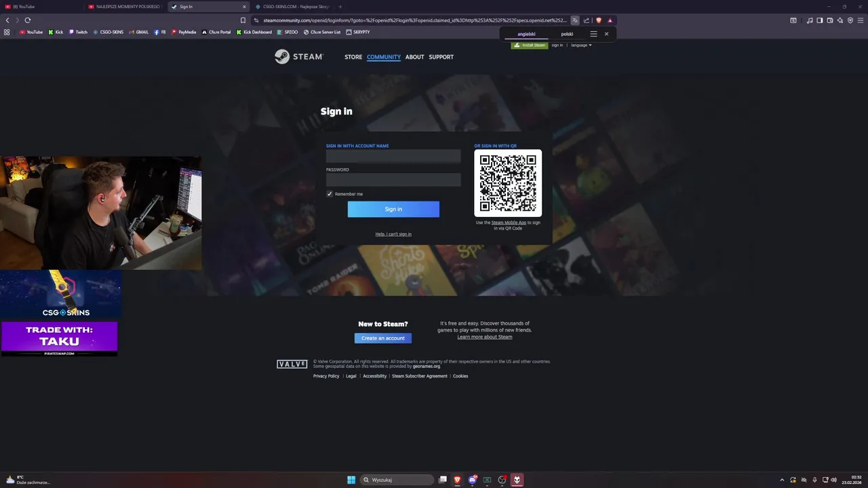Open Brave Rewards triangle icon
Image resolution: width=868 pixels, height=488 pixels.
coord(610,20)
